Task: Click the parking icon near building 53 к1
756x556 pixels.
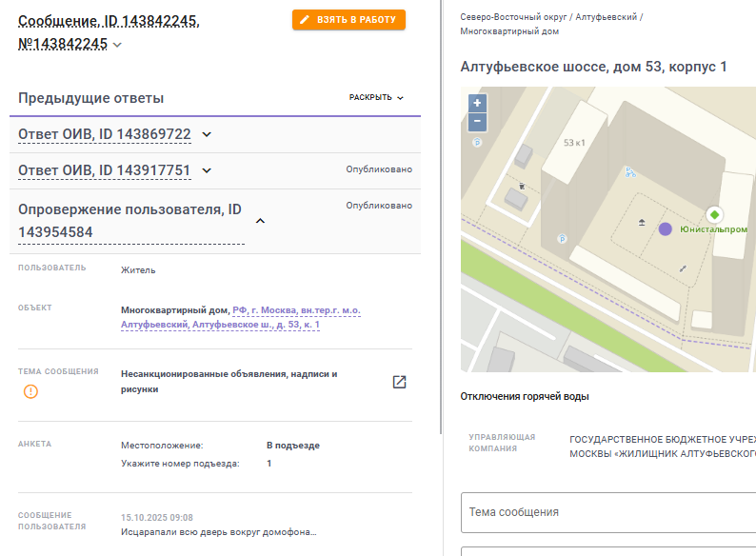Action: coord(562,239)
